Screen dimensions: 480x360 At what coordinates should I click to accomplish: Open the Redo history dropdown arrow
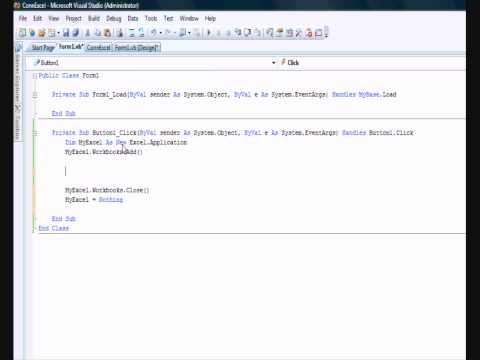click(174, 33)
